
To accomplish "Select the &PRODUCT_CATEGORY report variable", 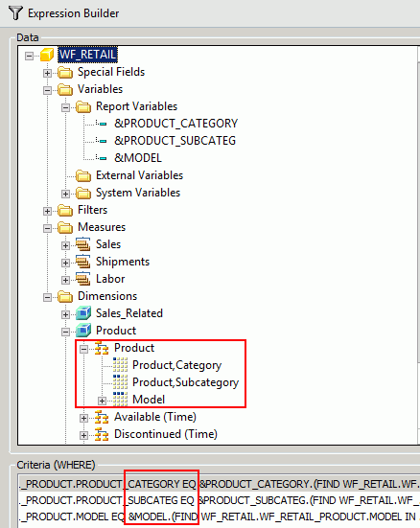I will 175,124.
